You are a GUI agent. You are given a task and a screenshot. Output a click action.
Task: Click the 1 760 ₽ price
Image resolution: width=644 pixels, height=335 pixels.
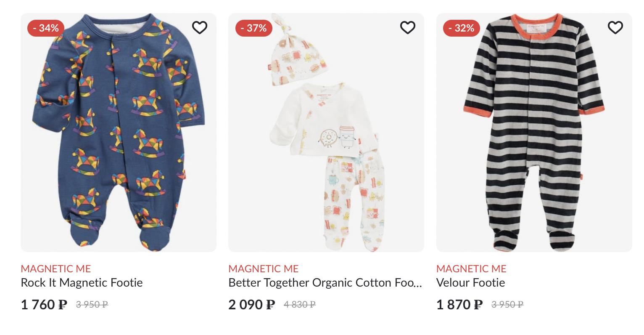44,304
